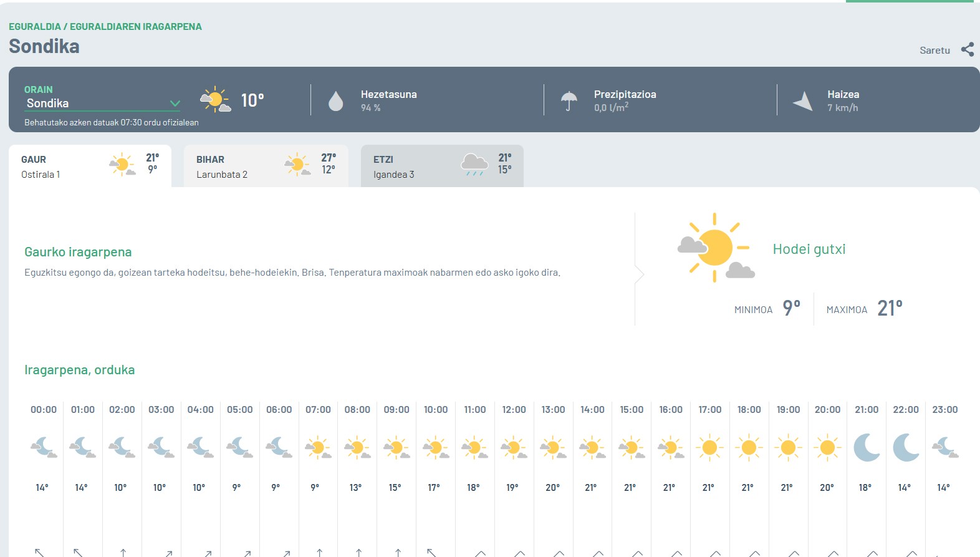Click the Gaurko iragarpena heading
Viewport: 980px width, 557px height.
78,252
